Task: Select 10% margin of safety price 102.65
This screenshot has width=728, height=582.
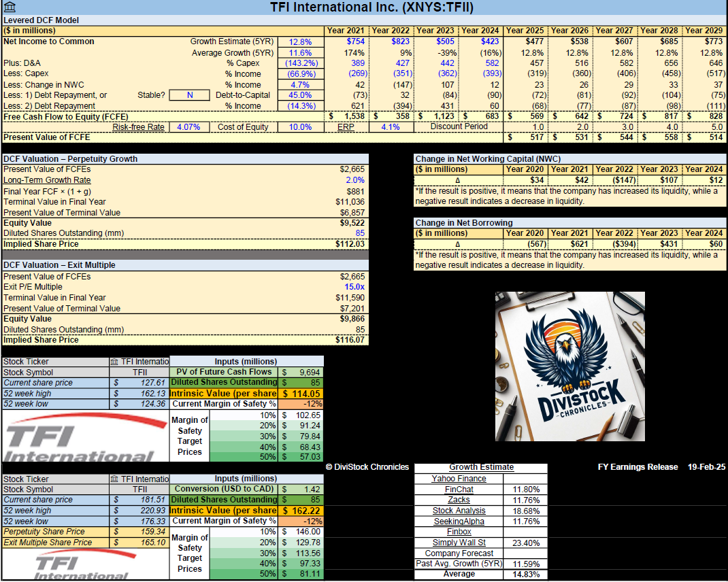Action: (x=301, y=415)
